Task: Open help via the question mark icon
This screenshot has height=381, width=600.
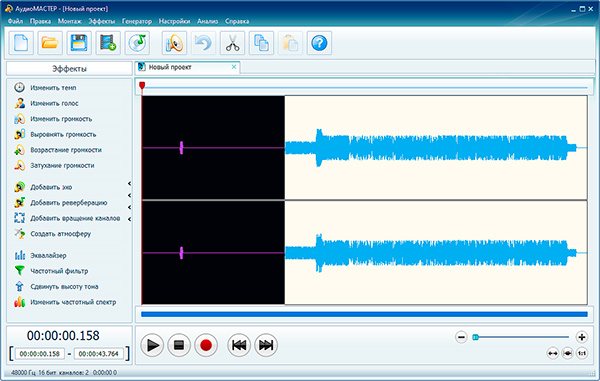Action: (319, 43)
